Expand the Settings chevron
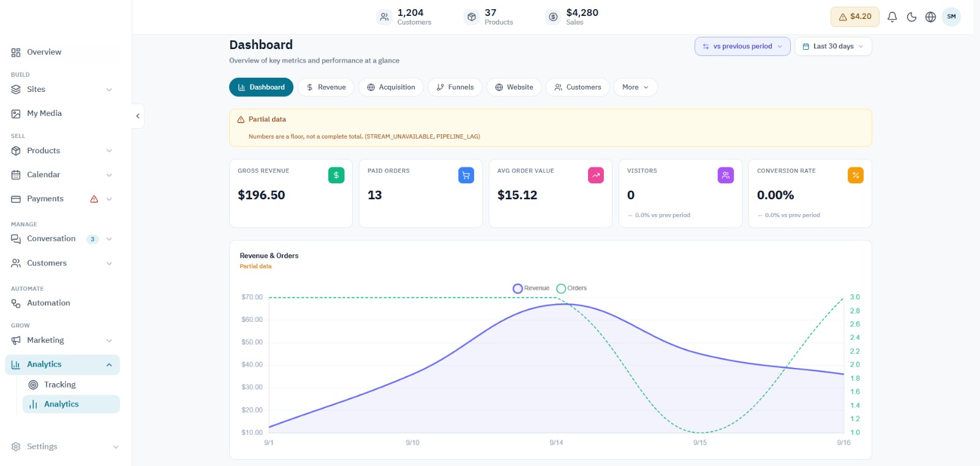 click(x=115, y=447)
